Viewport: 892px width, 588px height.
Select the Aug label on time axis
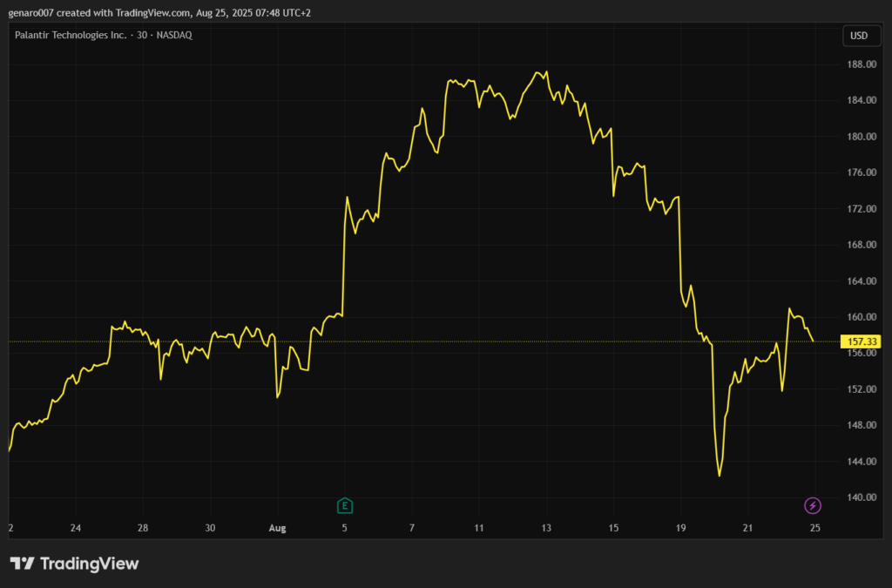(277, 528)
